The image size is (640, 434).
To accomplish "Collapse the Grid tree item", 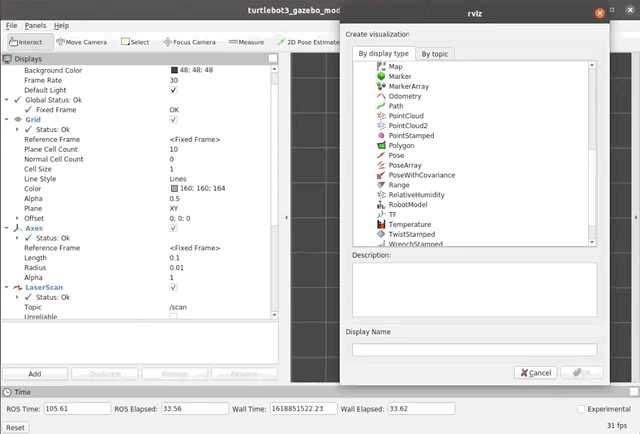I will (7, 119).
